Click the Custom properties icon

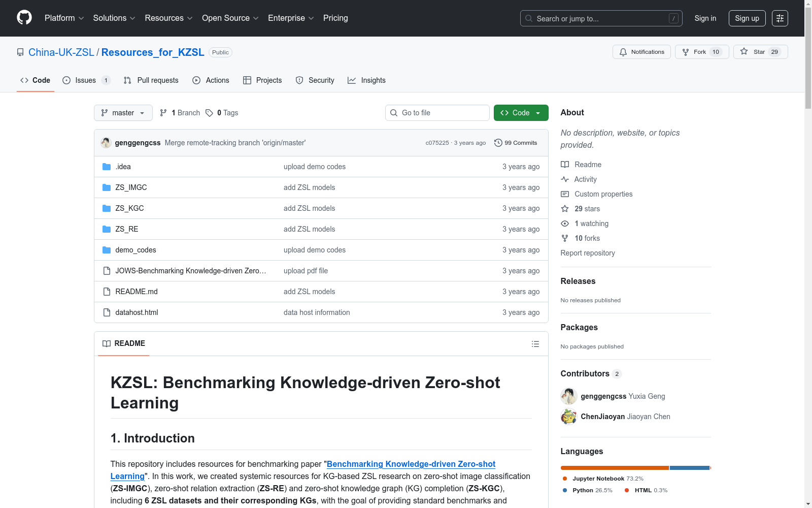tap(565, 194)
